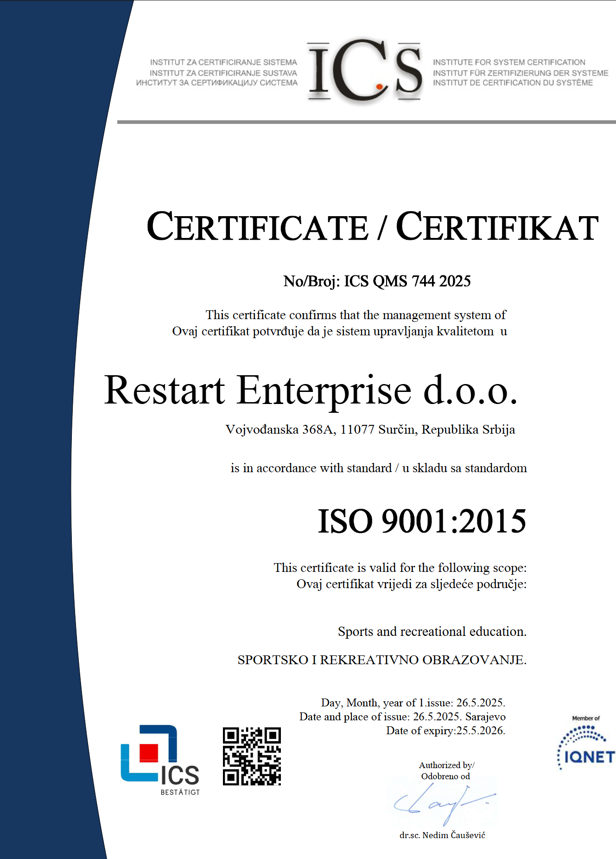The height and width of the screenshot is (859, 616).
Task: Click the company name Restart Enterprise d.o.o.
Action: (311, 391)
